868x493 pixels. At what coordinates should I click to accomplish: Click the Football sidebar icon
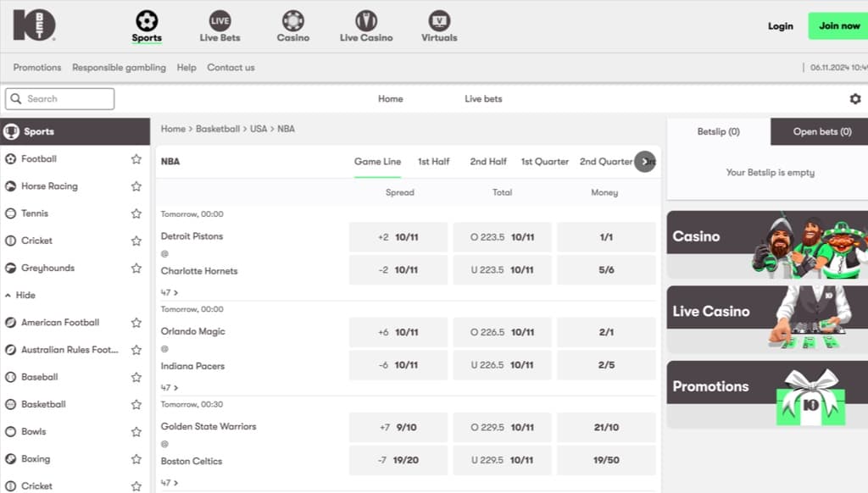[x=10, y=158]
